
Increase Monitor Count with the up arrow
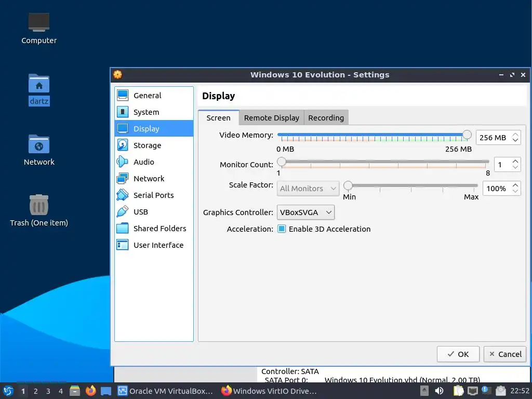tap(515, 162)
